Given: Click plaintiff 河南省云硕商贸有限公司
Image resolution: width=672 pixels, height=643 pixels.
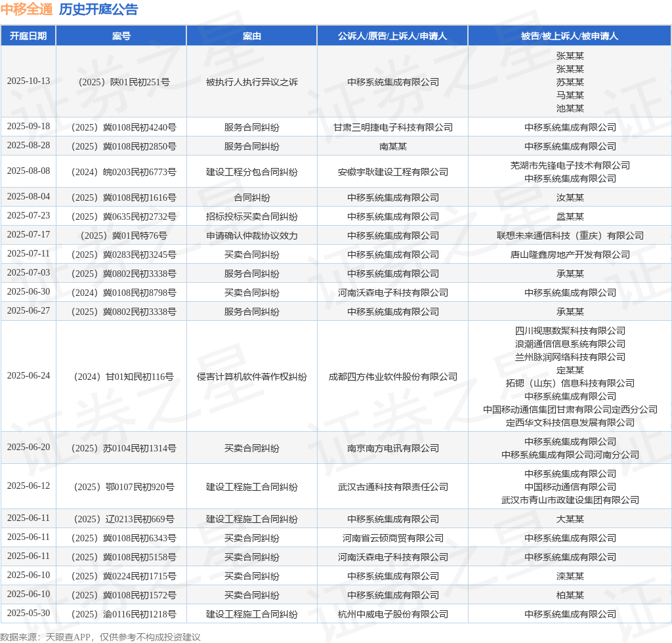Looking at the screenshot, I should (x=393, y=539).
